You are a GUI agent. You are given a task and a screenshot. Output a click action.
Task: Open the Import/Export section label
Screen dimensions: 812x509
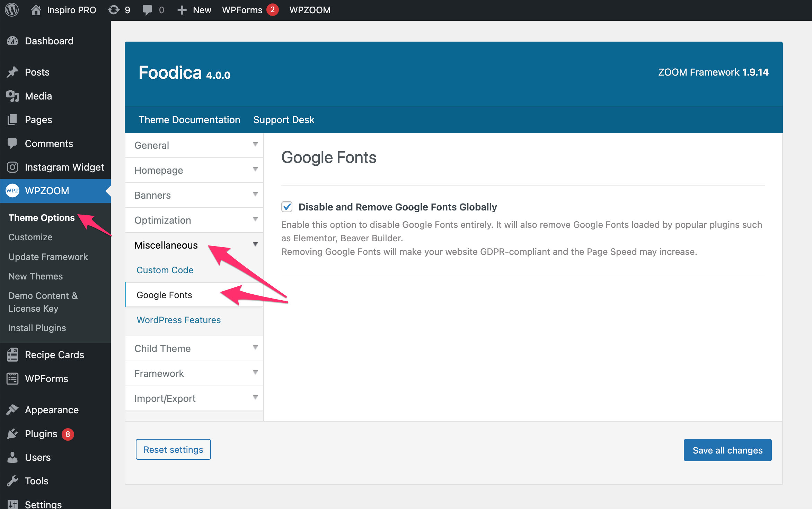[x=165, y=398]
